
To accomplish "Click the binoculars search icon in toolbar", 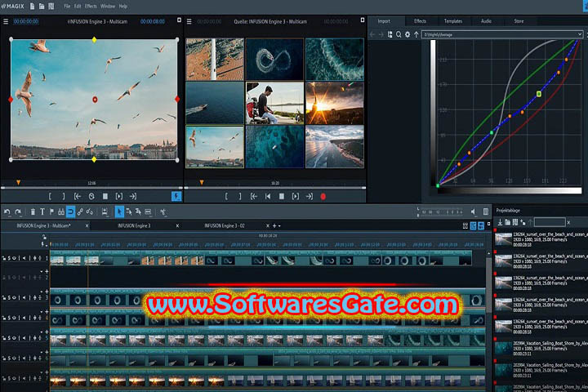I will [x=61, y=212].
